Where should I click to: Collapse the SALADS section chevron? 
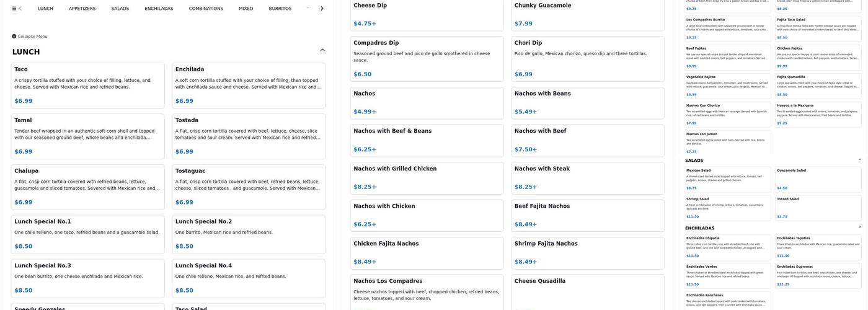point(859,160)
